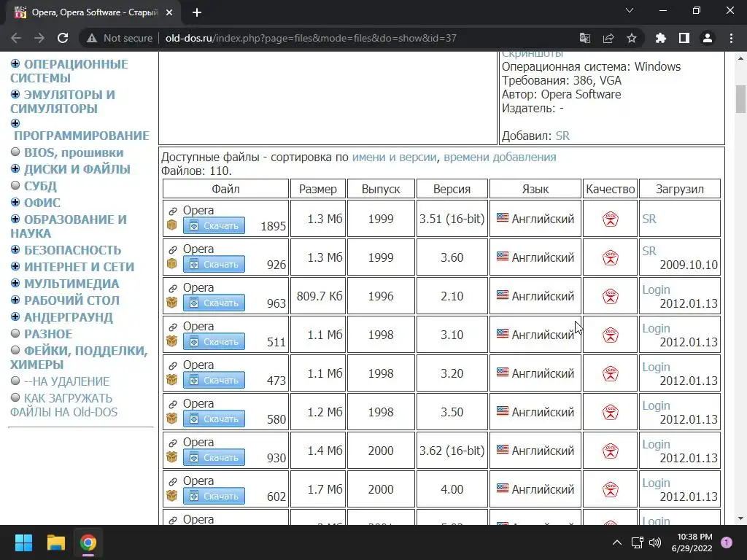
Task: Open the Chrome tab search chevron
Action: (x=630, y=10)
